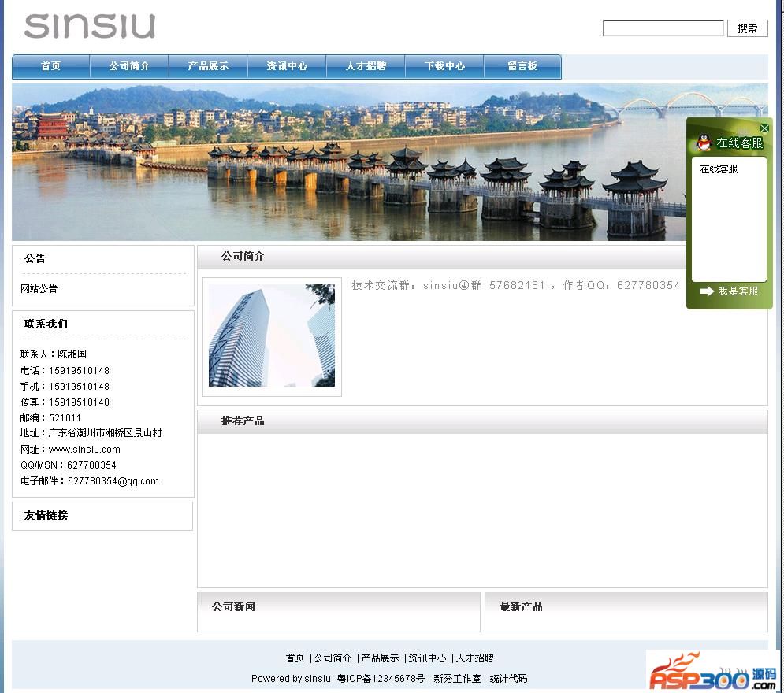Open the 首页 navigation tab

click(x=51, y=66)
